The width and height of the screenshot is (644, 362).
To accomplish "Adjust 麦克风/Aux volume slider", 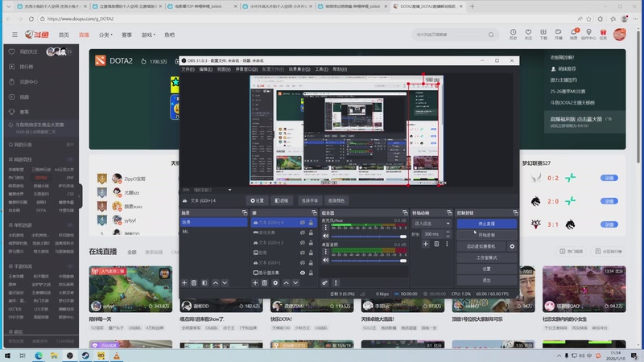I will pos(369,237).
